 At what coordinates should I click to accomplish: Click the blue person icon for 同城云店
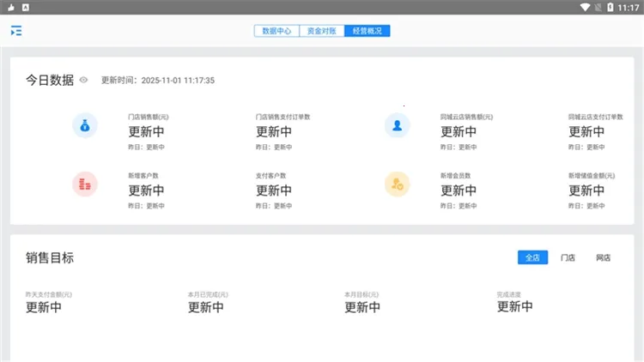coord(397,126)
